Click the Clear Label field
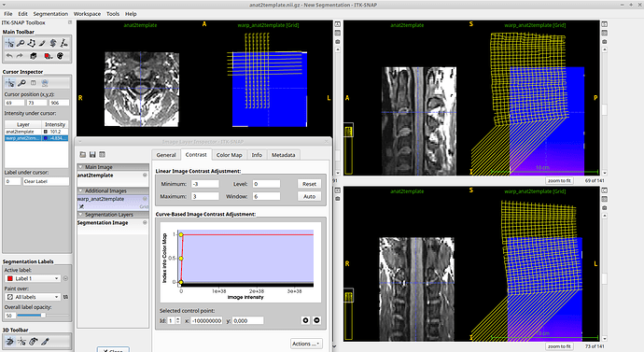 pos(46,181)
